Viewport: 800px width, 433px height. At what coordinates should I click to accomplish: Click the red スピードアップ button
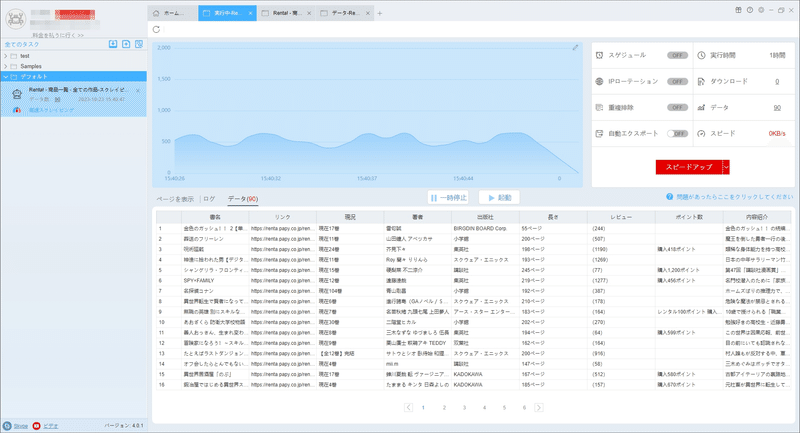click(689, 167)
